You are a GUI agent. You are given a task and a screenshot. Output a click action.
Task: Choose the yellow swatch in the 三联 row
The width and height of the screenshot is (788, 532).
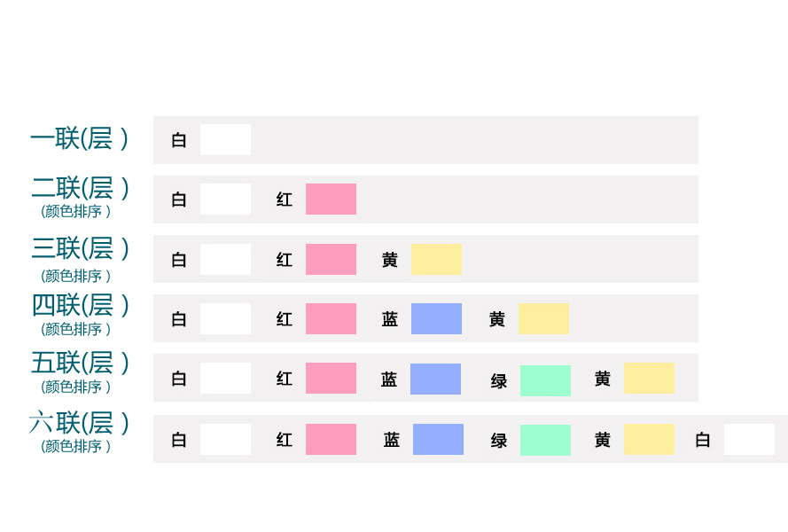coord(436,259)
